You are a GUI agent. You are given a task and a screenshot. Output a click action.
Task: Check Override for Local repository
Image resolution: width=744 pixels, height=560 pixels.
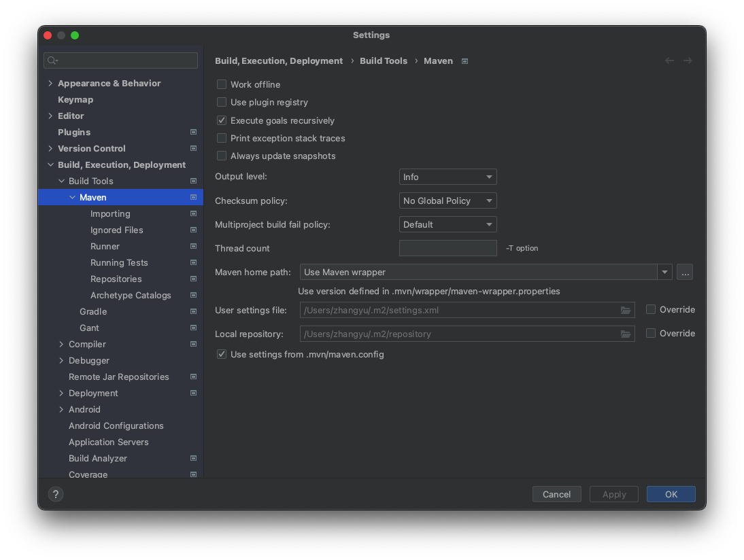coord(651,333)
